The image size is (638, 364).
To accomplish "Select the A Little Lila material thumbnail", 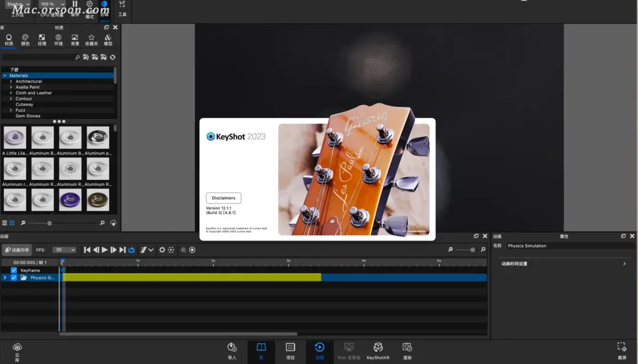I will [x=15, y=138].
